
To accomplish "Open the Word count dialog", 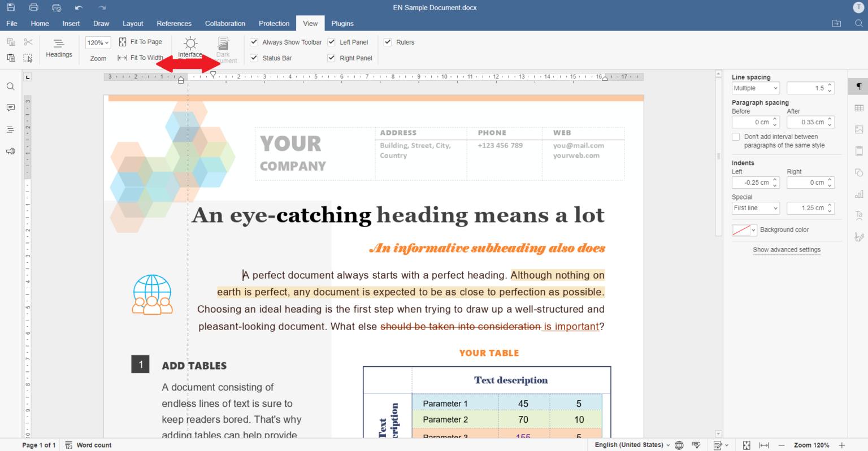I will click(x=88, y=445).
